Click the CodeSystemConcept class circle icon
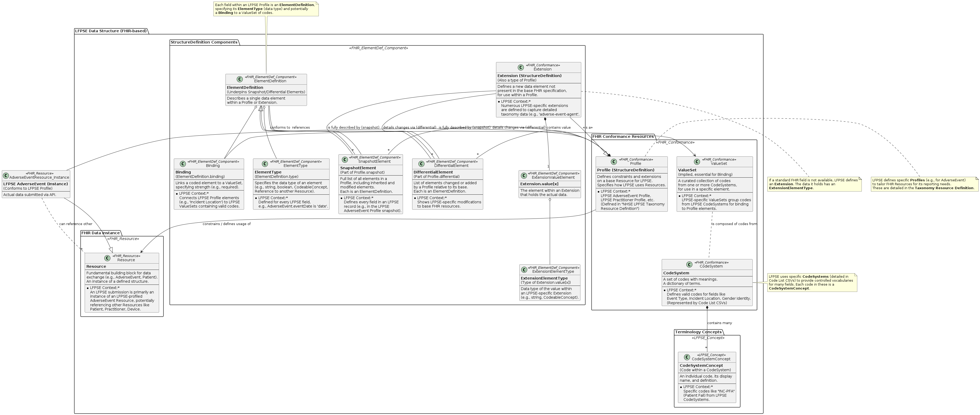 (x=687, y=357)
